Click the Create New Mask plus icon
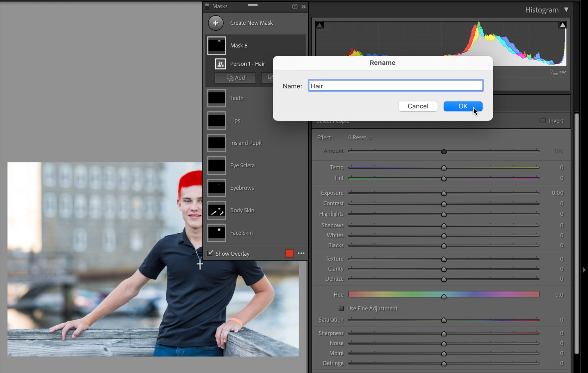This screenshot has height=373, width=588. click(215, 23)
